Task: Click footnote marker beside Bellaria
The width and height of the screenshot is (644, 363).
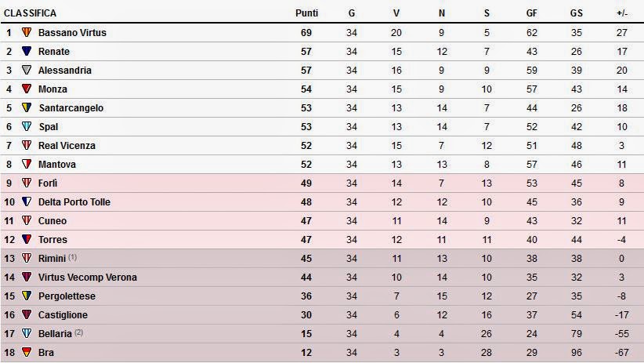Action: tap(79, 332)
